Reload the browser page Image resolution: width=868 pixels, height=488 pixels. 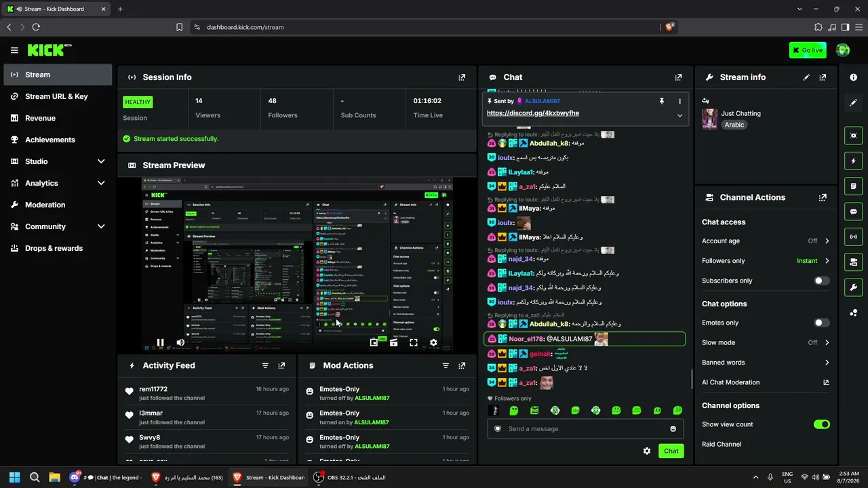tap(36, 27)
